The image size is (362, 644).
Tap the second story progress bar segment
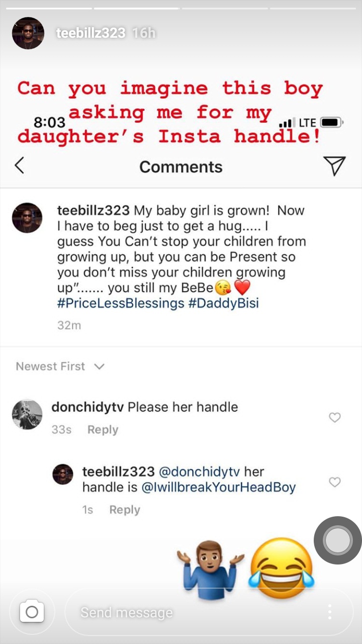tap(136, 8)
